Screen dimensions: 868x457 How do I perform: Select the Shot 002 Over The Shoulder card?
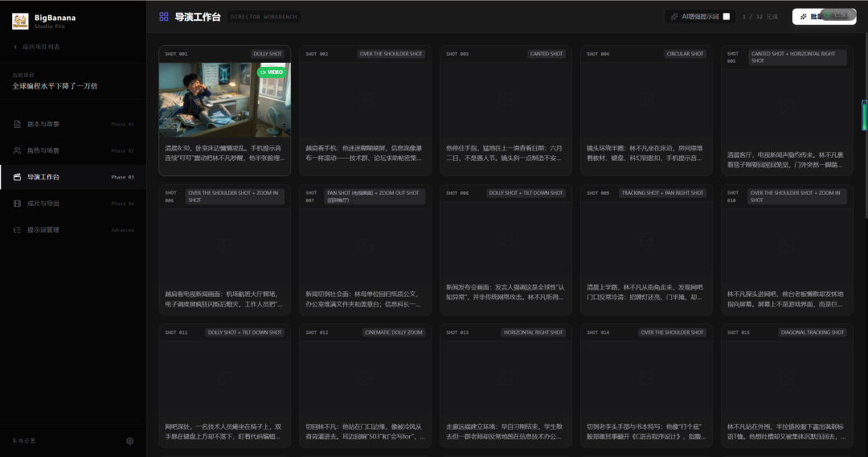[365, 110]
